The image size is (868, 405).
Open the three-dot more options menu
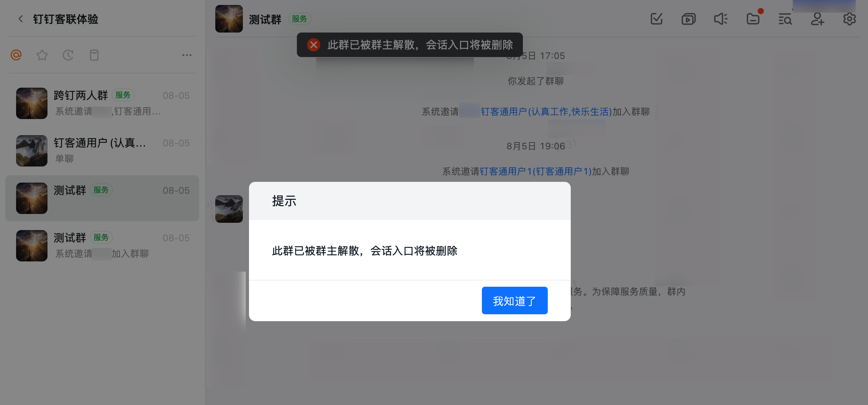click(187, 55)
